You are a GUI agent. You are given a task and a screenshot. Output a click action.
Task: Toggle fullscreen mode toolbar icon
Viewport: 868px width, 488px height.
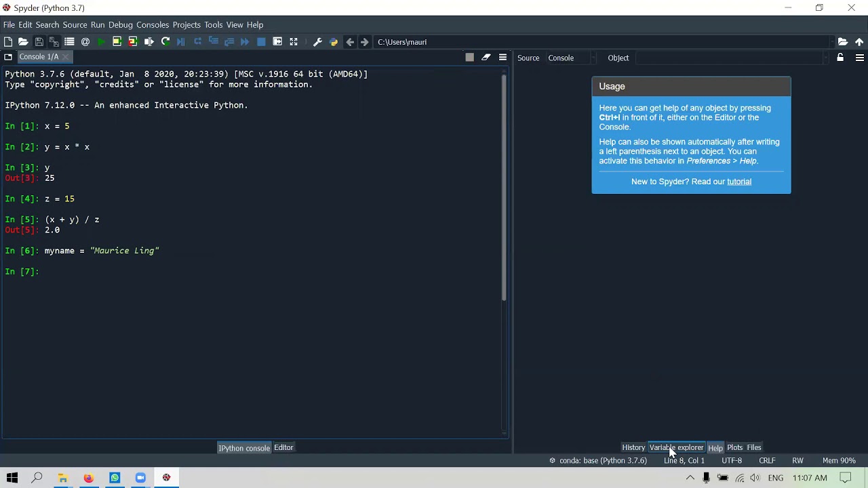coord(294,42)
